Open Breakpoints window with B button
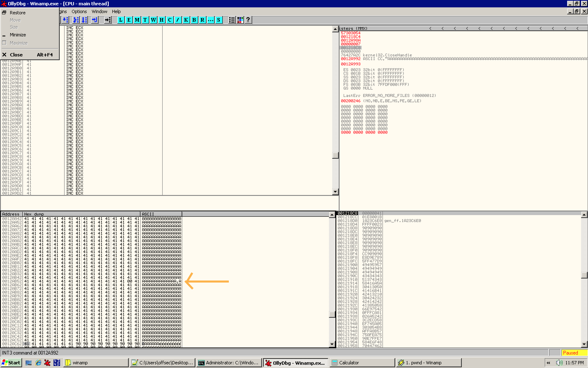 point(194,20)
